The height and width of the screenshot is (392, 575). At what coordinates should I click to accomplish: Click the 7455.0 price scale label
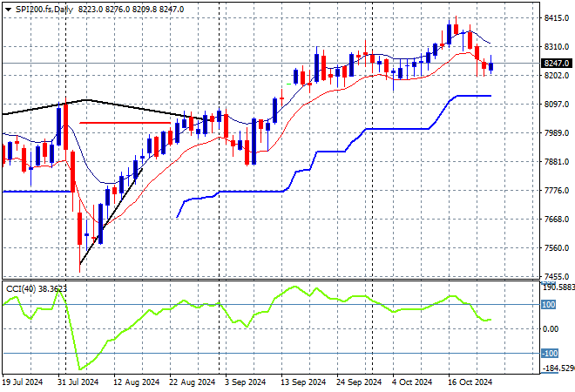557,277
